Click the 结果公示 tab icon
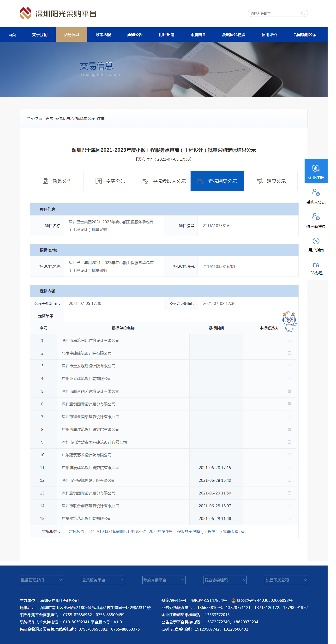The image size is (336, 644). pyautogui.click(x=259, y=181)
